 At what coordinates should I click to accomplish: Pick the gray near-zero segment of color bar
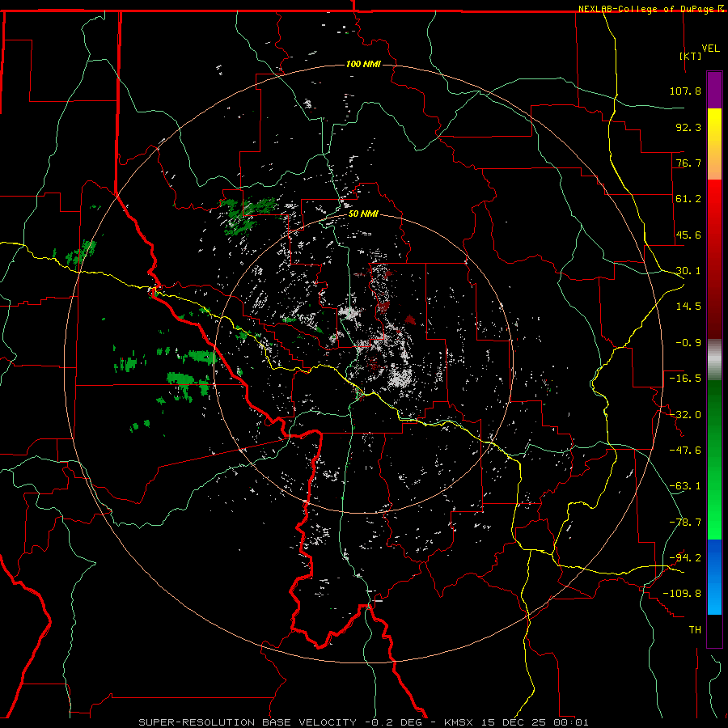pos(714,360)
